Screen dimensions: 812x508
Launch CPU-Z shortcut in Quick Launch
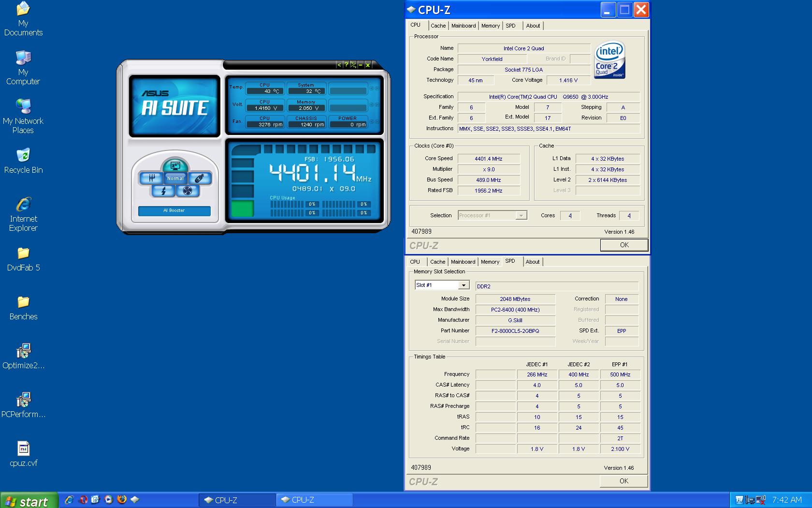(x=135, y=500)
